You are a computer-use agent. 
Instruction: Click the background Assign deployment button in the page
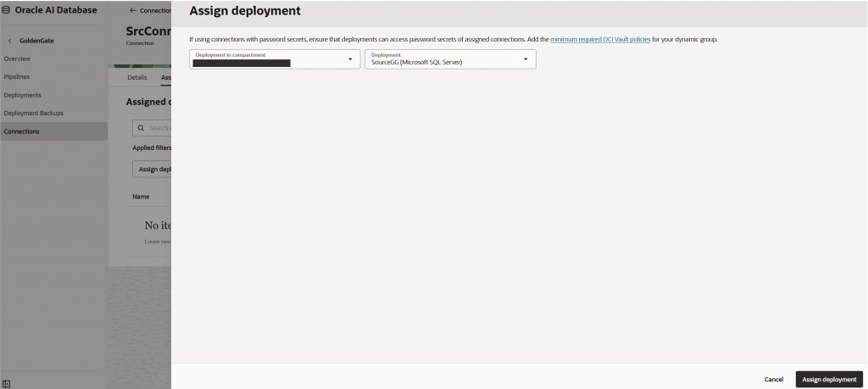coord(153,169)
